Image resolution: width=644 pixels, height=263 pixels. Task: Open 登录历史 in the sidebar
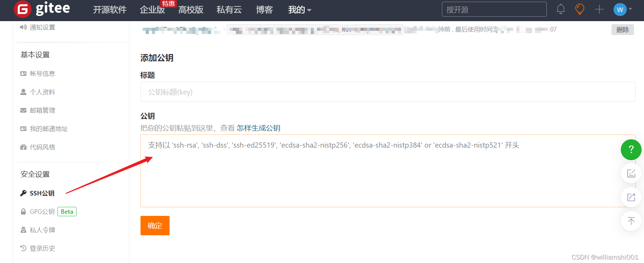click(x=42, y=248)
